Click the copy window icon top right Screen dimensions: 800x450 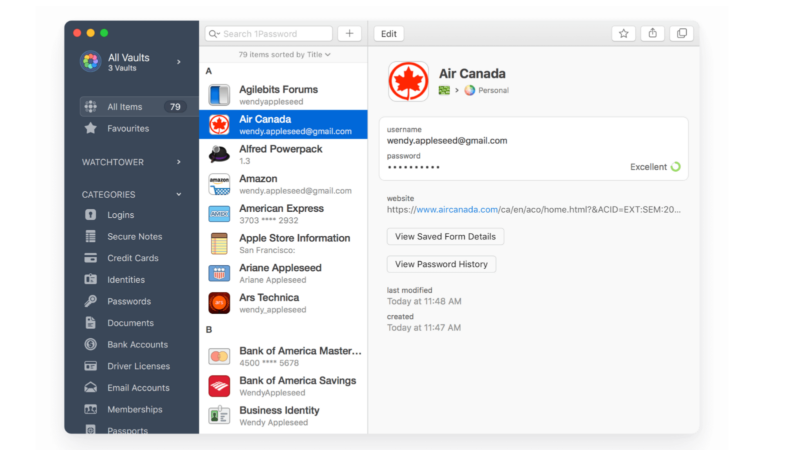pyautogui.click(x=681, y=33)
